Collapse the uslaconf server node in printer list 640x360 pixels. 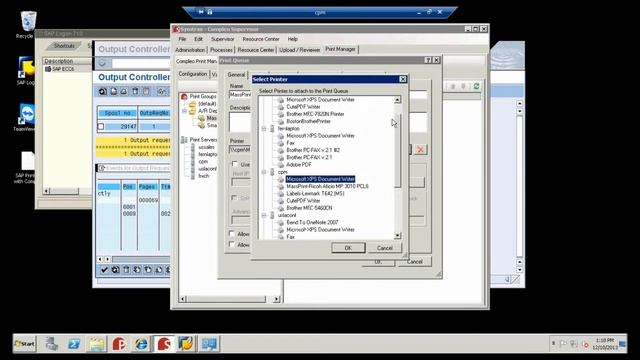[x=264, y=215]
